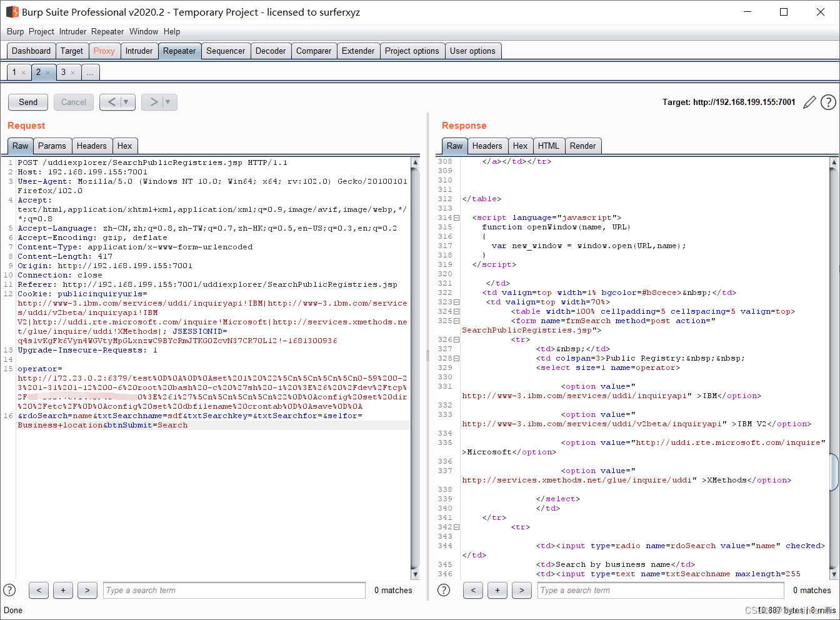Click the Cancel button

tap(74, 102)
